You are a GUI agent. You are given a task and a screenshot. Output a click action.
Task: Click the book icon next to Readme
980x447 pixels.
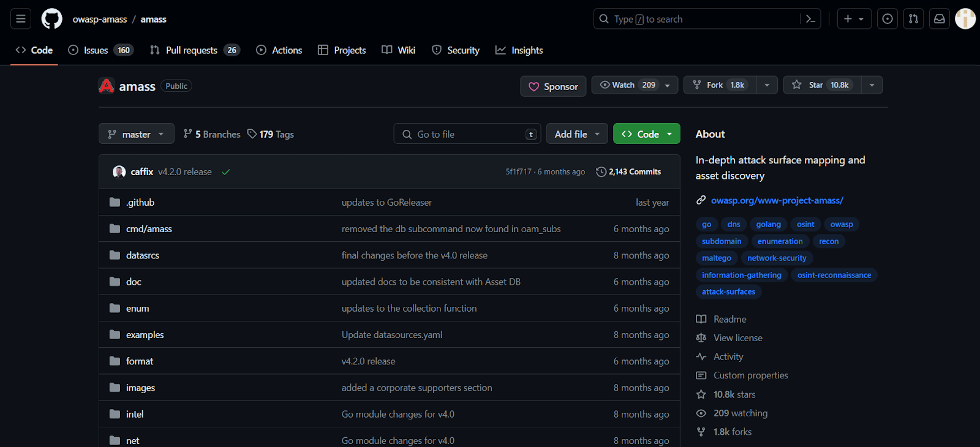coord(701,319)
